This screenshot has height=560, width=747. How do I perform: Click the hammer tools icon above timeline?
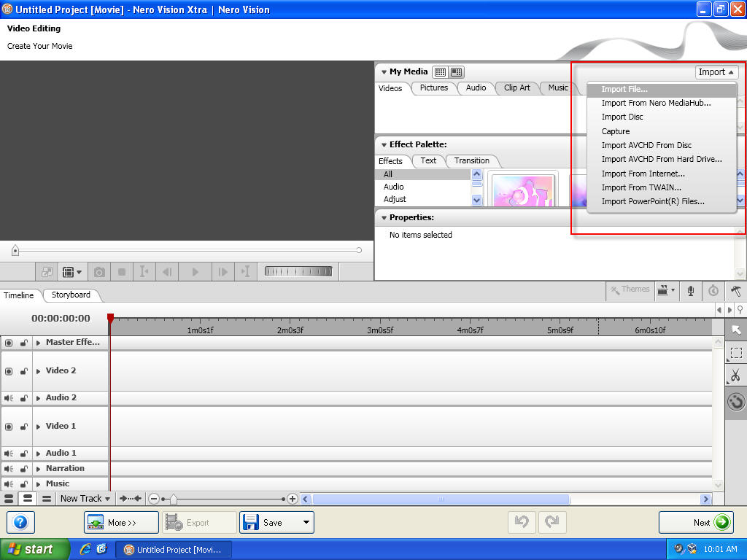(736, 290)
